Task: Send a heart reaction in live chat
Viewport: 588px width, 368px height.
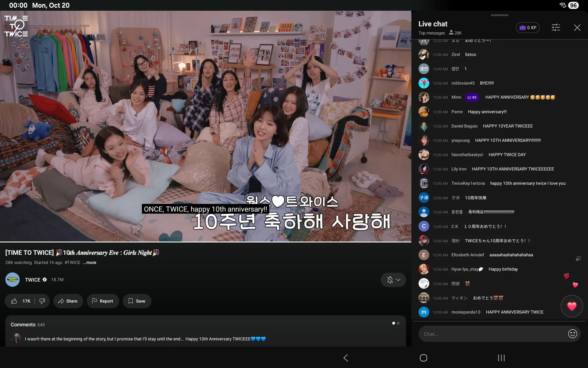Action: pyautogui.click(x=571, y=306)
